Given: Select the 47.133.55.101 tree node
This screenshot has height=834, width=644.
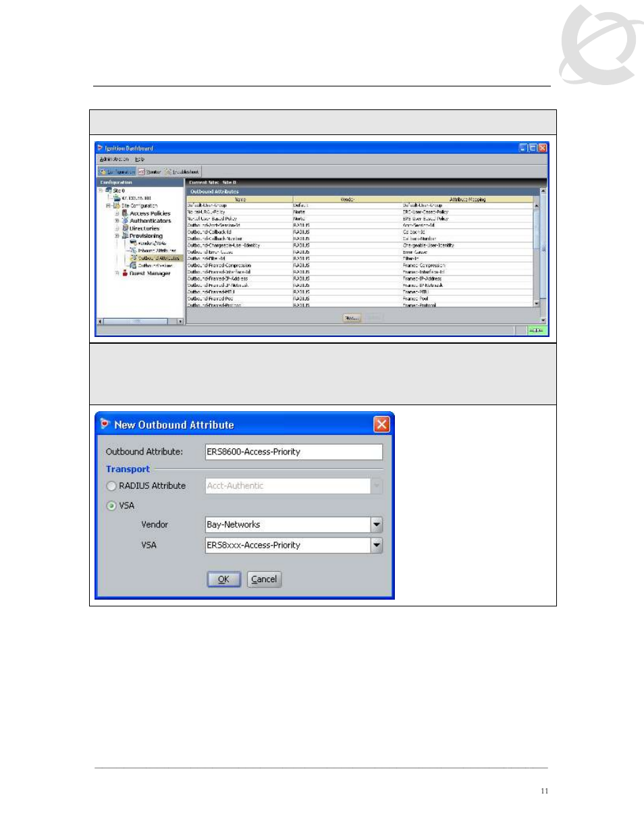Looking at the screenshot, I should (136, 198).
